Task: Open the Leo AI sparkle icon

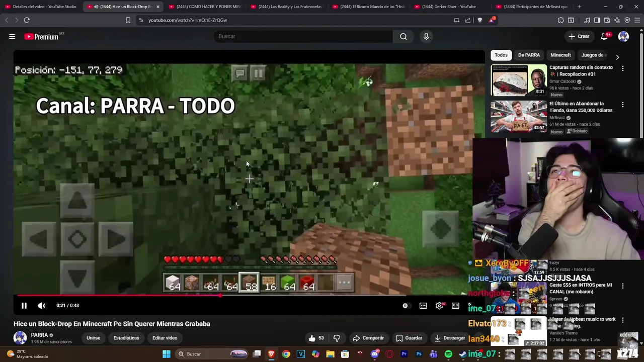Action: 617,20
